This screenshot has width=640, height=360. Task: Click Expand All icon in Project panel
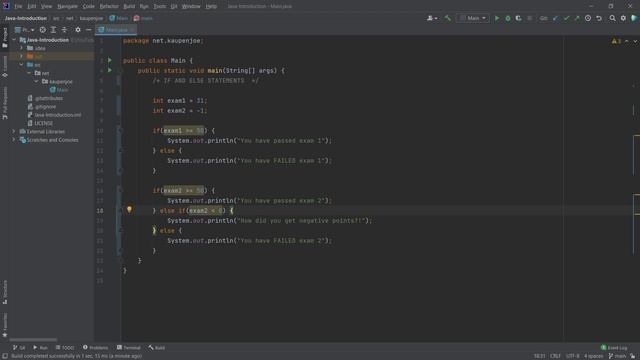[53, 30]
